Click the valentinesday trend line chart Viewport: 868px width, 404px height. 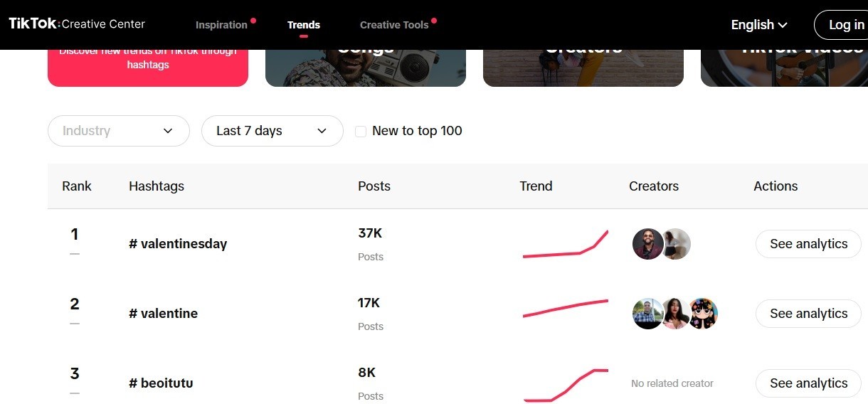(x=566, y=244)
